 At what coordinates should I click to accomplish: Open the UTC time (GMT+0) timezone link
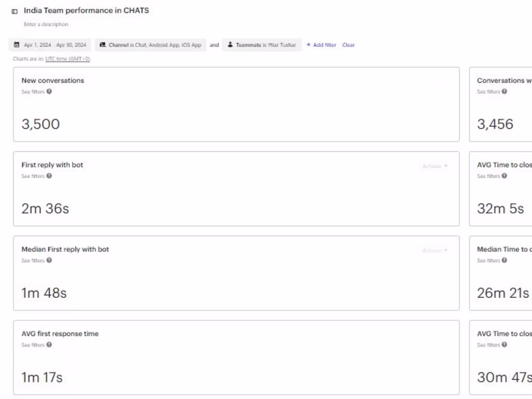(68, 59)
